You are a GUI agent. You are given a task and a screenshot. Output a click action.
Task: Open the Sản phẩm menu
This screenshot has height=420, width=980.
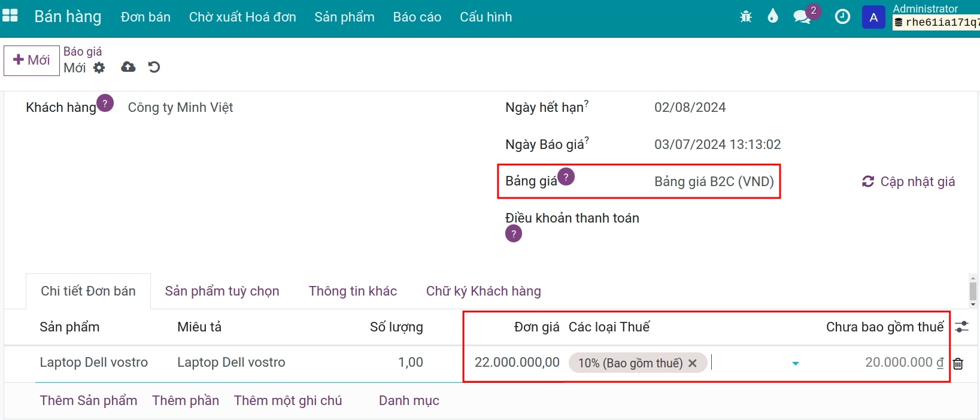(344, 17)
